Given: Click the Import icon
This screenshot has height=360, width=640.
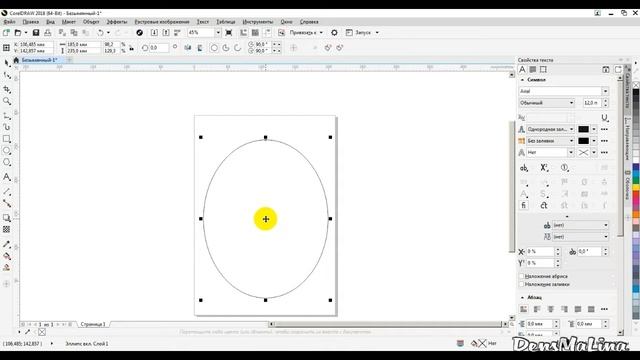Looking at the screenshot, I should (x=154, y=33).
